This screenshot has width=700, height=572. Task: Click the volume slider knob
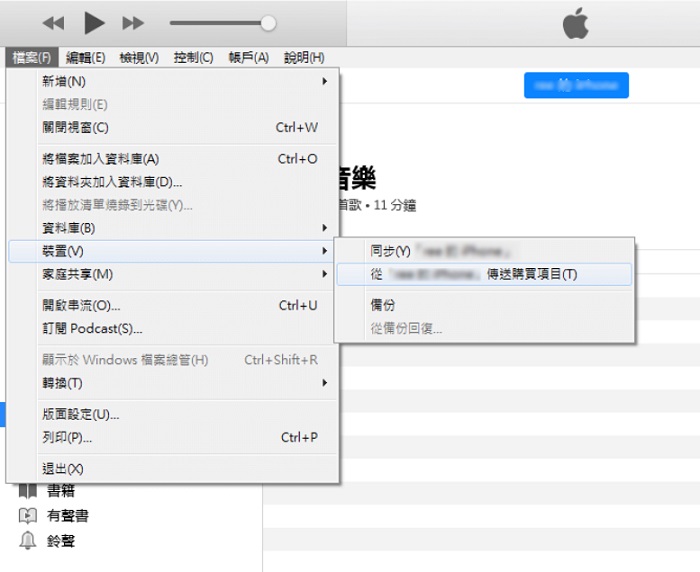pos(268,23)
